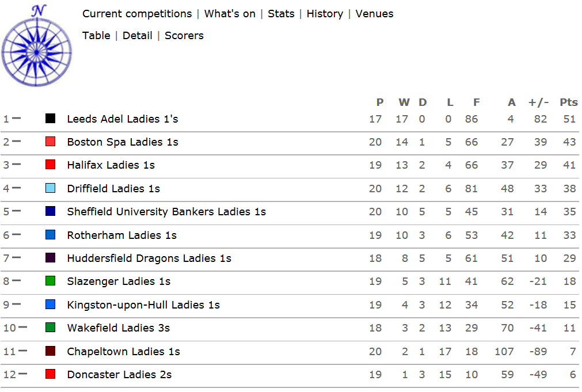Switch to the Scorers view
582x392 pixels.
pos(184,36)
